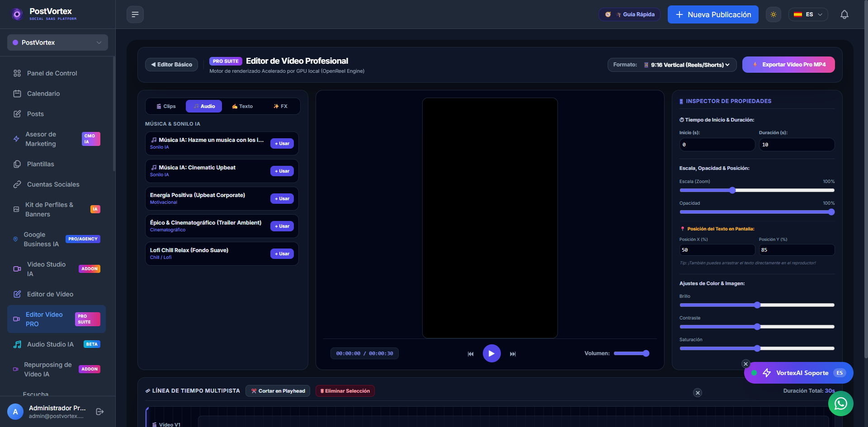The width and height of the screenshot is (868, 427).
Task: Open Plantillas in sidebar
Action: [x=57, y=164]
